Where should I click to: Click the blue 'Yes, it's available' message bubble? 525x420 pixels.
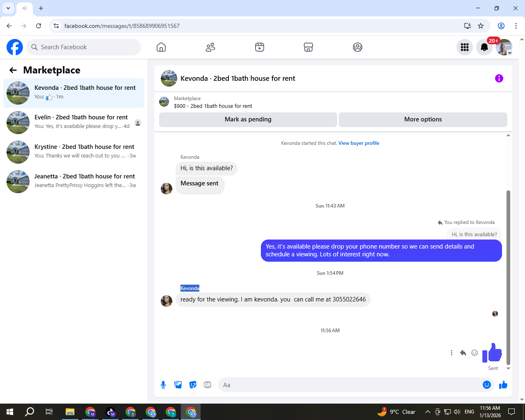pyautogui.click(x=381, y=251)
